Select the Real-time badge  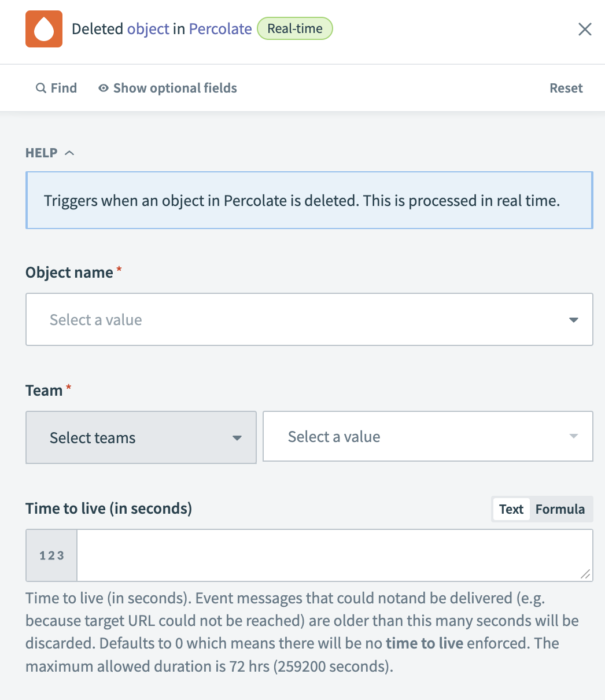[295, 28]
